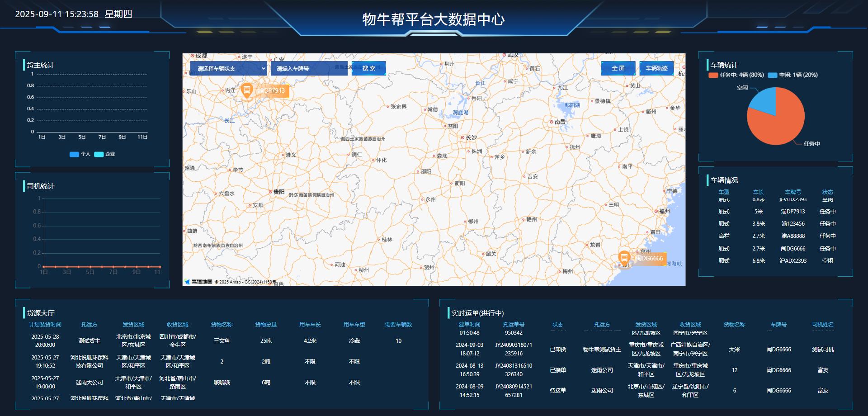
Task: Toggle 个人 legend in 货主统计 chart
Action: 80,154
